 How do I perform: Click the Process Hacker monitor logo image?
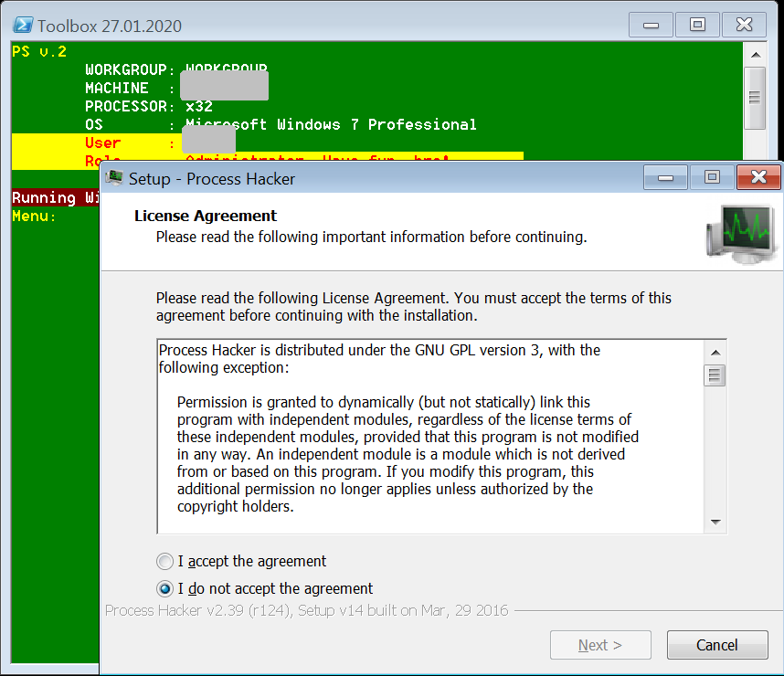pos(741,234)
